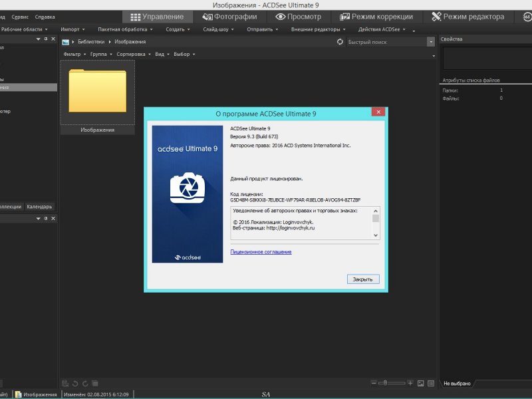Click the Закрыть button in the dialog

[363, 279]
